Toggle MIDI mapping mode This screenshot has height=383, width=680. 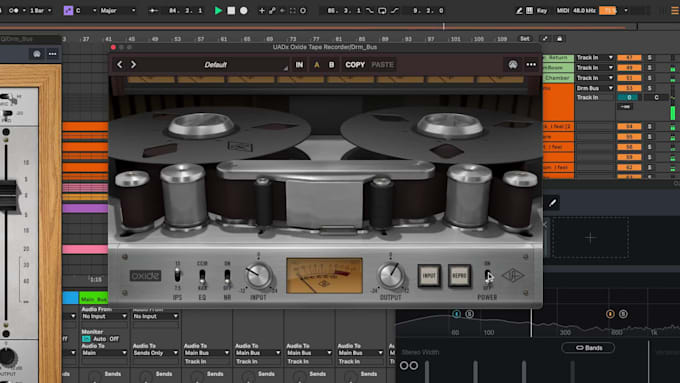coord(562,10)
